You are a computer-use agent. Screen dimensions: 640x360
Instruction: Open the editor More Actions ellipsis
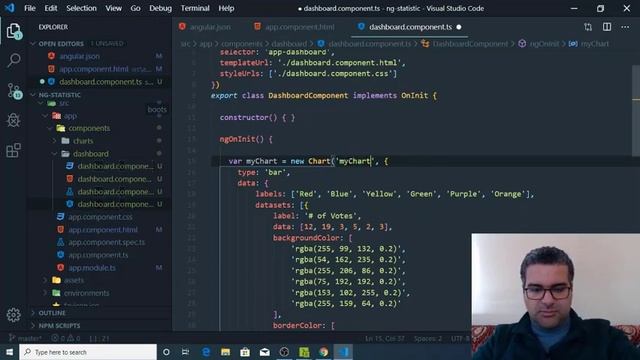click(x=625, y=27)
